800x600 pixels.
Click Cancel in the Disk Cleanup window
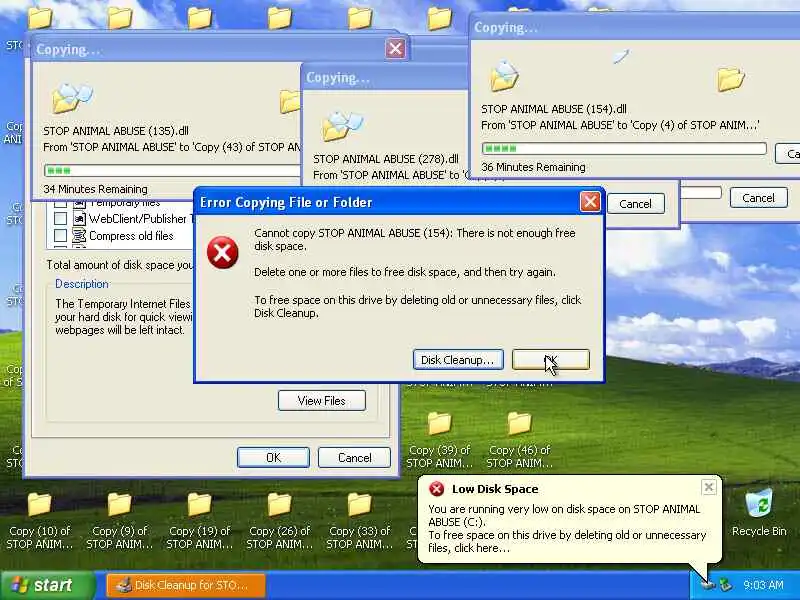[x=355, y=458]
